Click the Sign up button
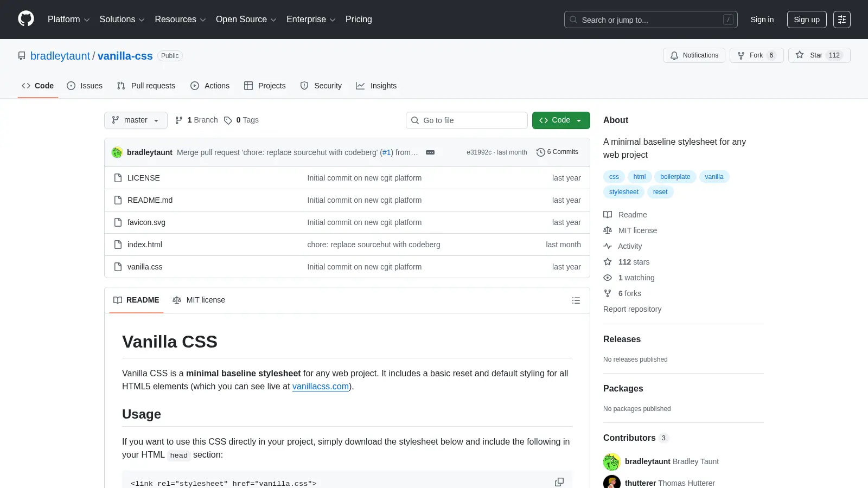This screenshot has width=868, height=488. (807, 20)
